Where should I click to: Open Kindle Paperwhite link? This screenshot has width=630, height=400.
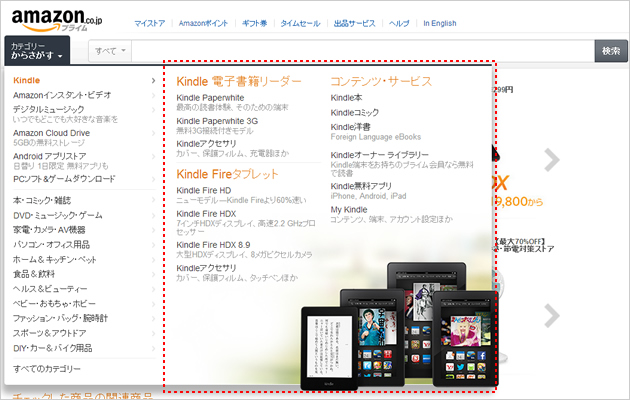point(210,98)
